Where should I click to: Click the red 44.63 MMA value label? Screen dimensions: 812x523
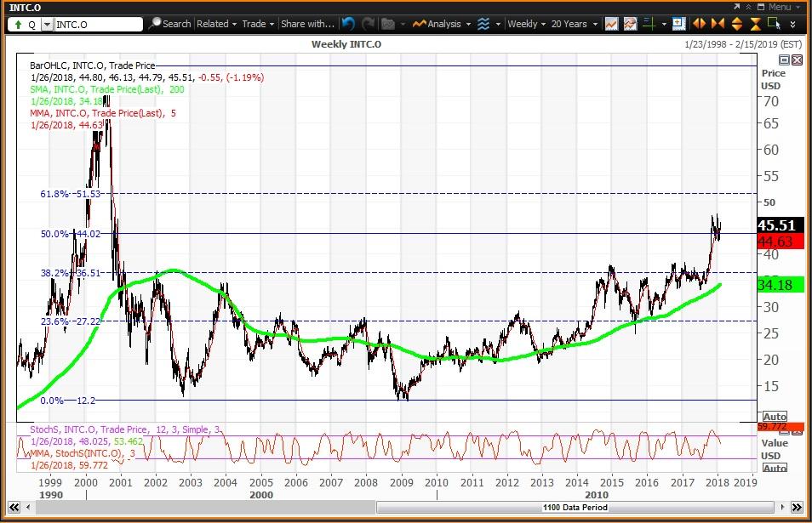780,242
